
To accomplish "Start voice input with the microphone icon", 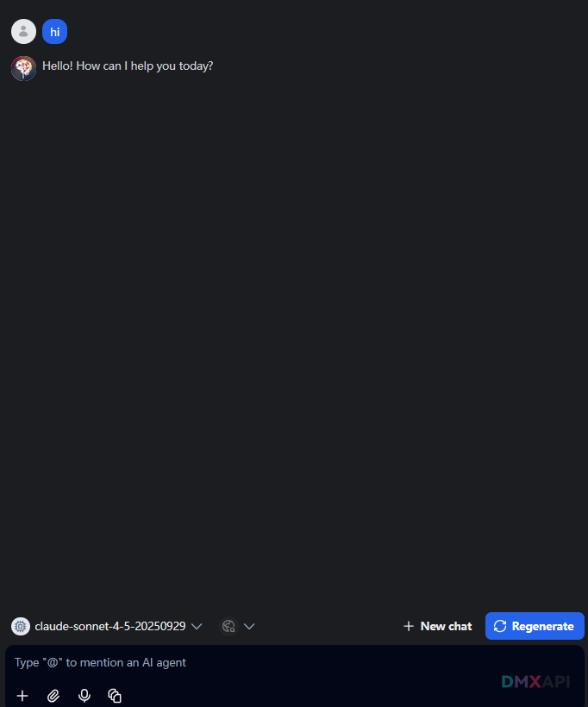I will (x=84, y=696).
